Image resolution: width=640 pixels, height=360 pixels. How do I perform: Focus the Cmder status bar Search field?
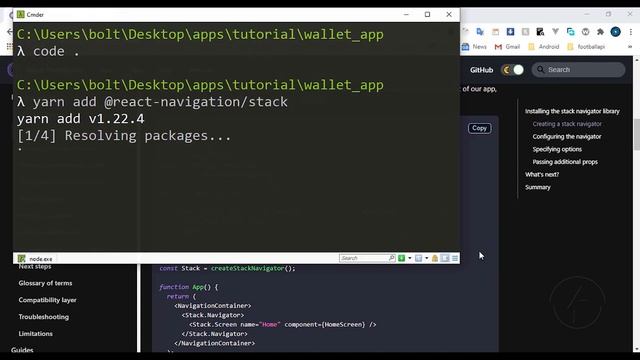pos(367,258)
